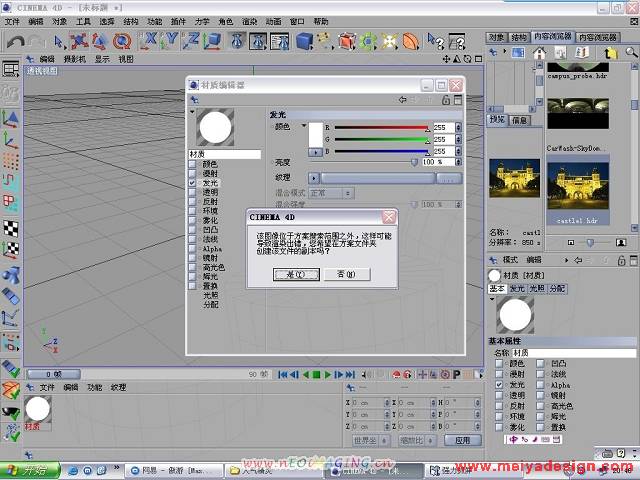The image size is (640, 480).
Task: Click the white color swatch in 发光
Action: 316,135
